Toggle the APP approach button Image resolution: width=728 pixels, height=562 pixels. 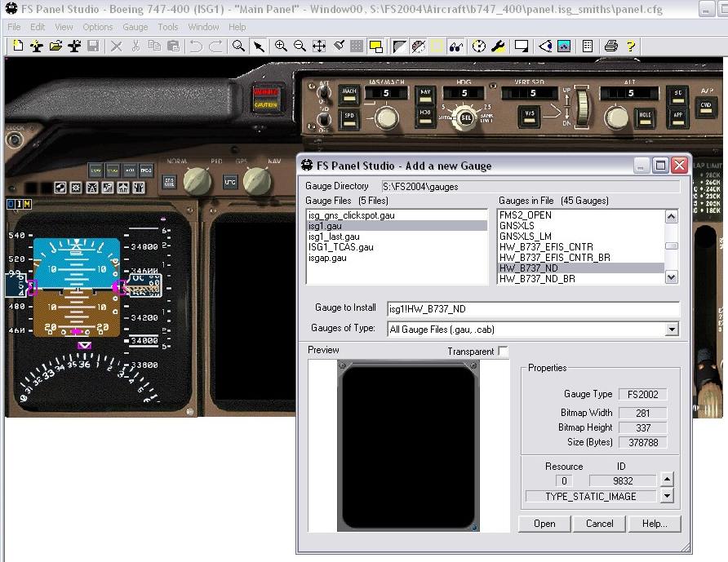(678, 118)
